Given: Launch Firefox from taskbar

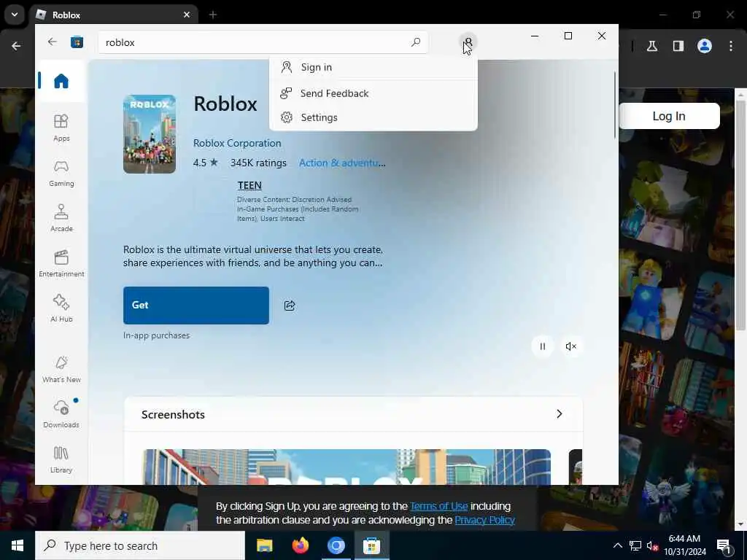Looking at the screenshot, I should pyautogui.click(x=300, y=545).
